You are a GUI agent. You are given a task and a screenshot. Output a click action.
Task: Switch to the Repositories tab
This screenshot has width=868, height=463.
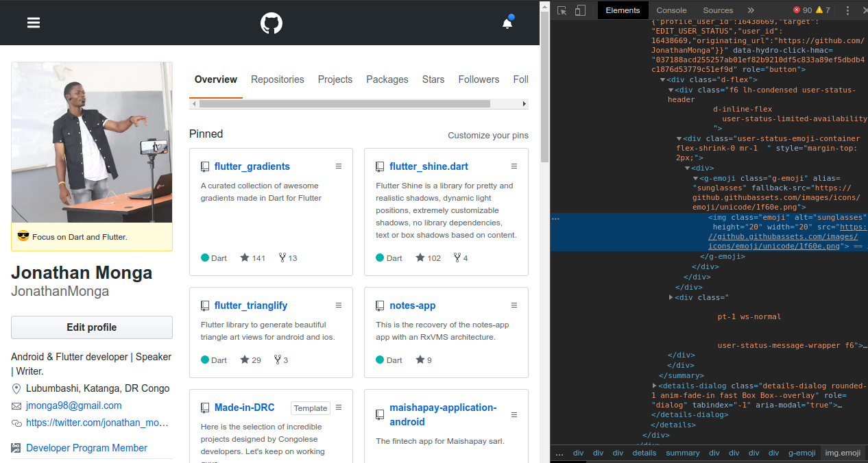(278, 79)
